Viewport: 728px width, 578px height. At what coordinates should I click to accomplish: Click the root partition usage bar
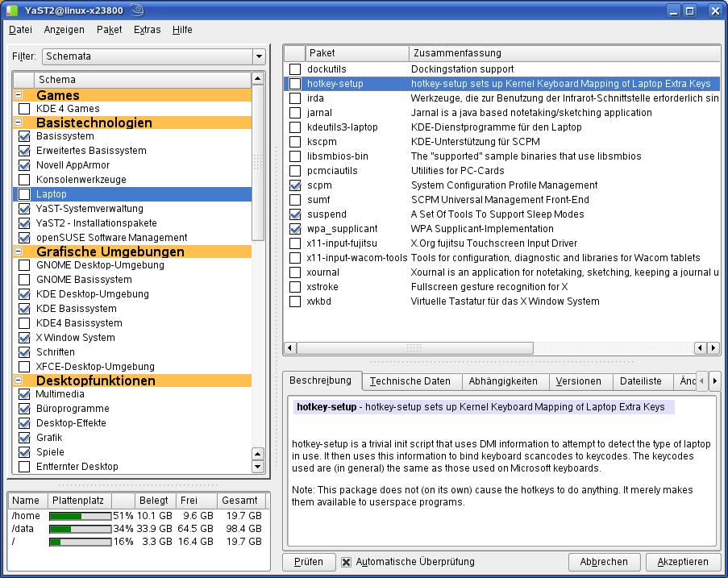point(81,542)
